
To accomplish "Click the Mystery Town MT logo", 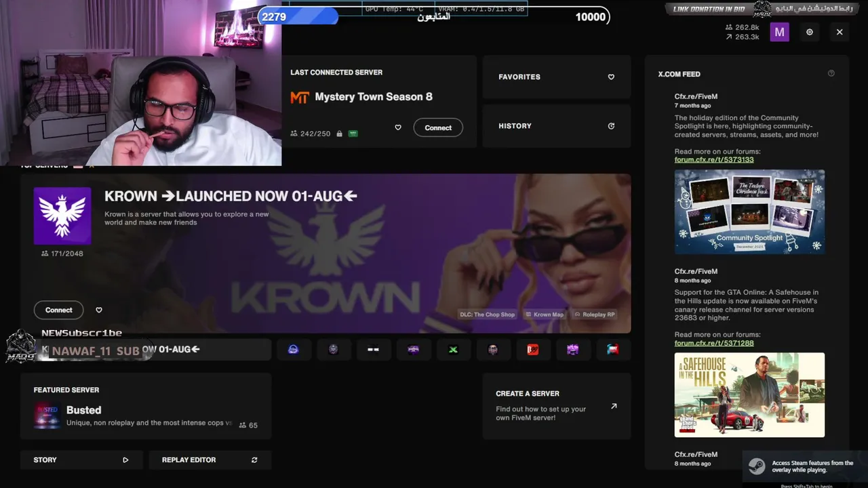I will [300, 97].
